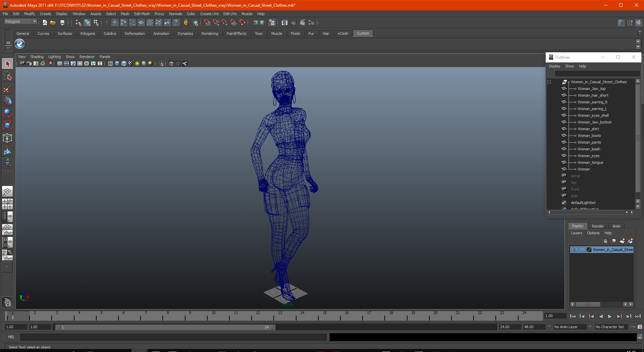644x352 pixels.
Task: Choose the Lasso select tool
Action: (x=7, y=76)
